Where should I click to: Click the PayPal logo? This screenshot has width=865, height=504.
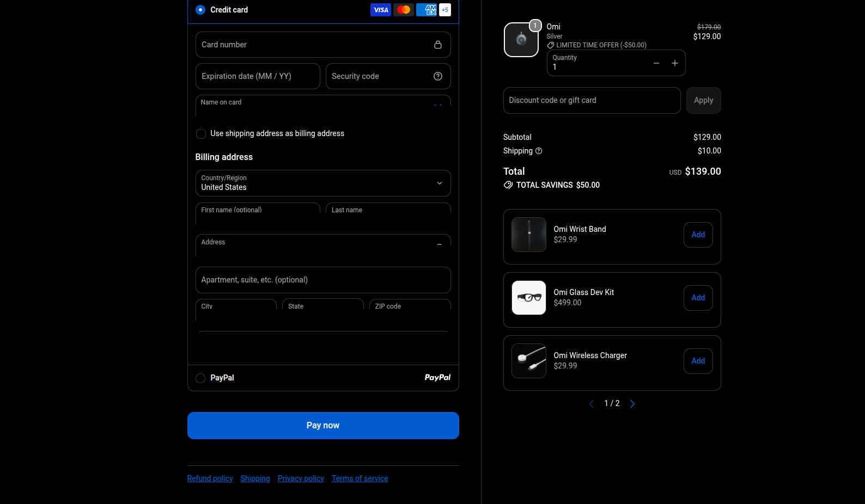[x=438, y=378]
